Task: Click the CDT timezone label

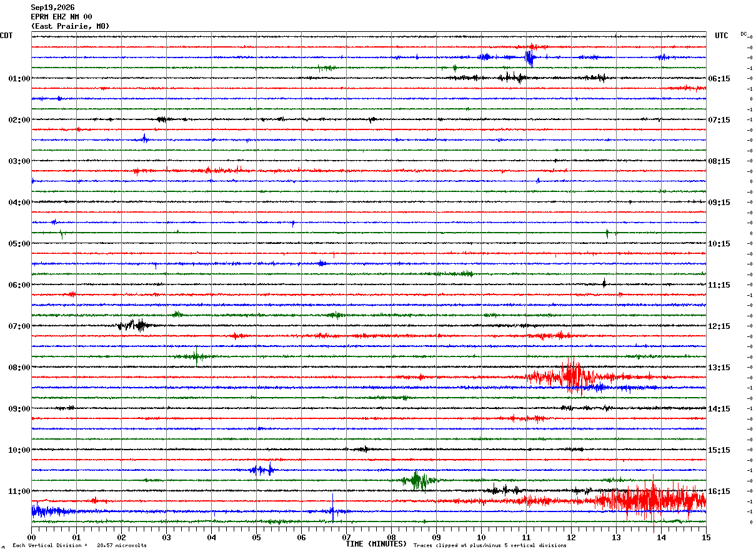Action: pos(6,36)
